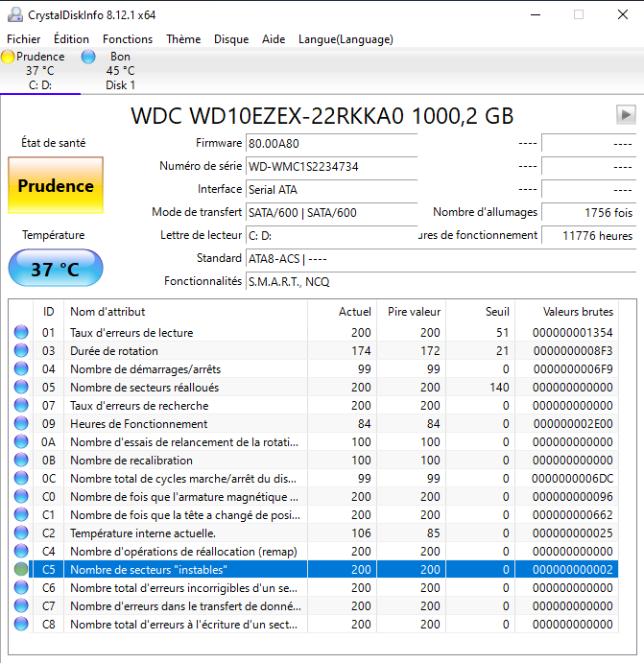Select the C: D: disk tab
The height and width of the screenshot is (663, 644).
pos(40,71)
